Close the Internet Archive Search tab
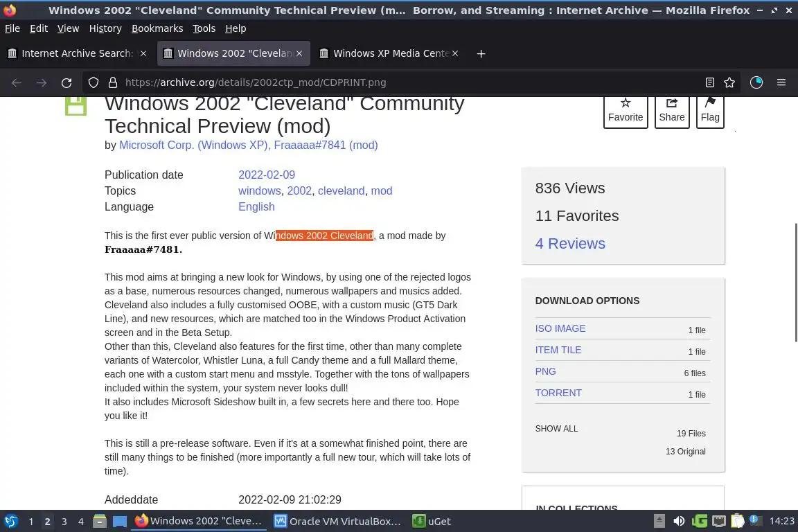 tap(143, 53)
